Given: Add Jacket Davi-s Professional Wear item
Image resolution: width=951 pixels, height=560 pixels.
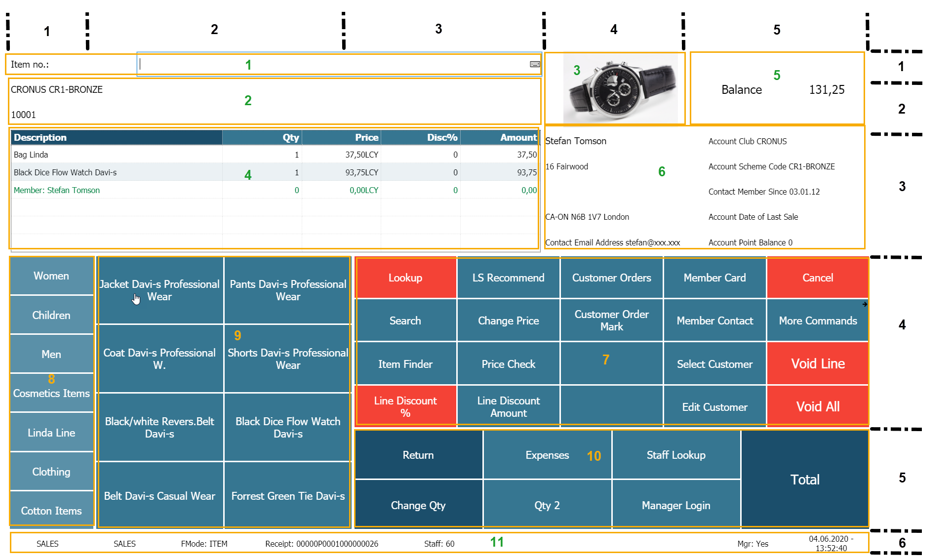Looking at the screenshot, I should (159, 290).
